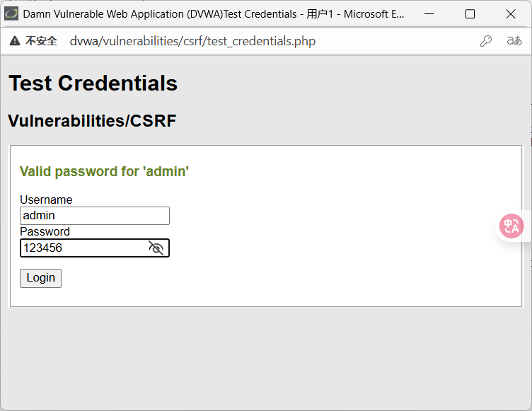Focus the Username input field
532x411 pixels.
point(95,216)
